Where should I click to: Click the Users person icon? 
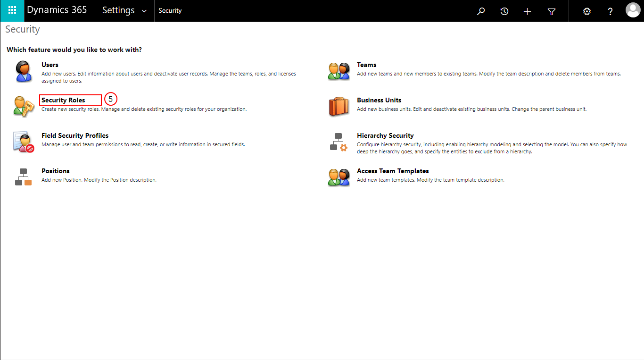[x=23, y=71]
